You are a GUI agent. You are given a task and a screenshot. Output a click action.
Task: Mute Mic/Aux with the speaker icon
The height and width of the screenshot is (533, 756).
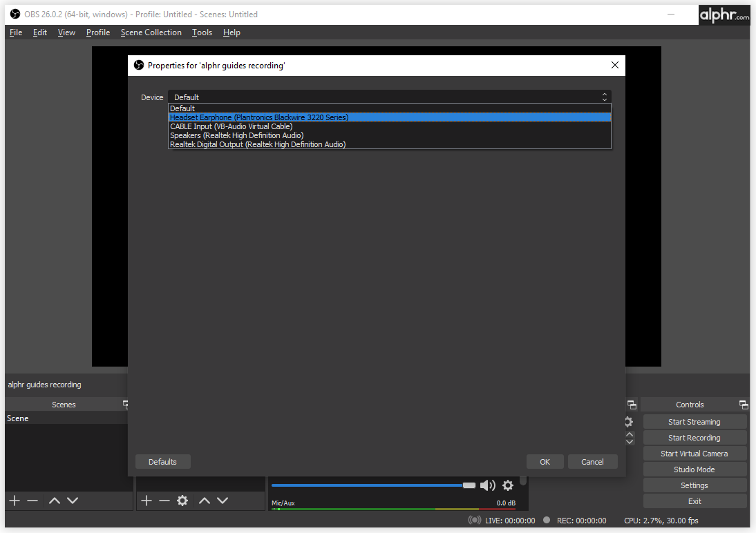point(487,485)
